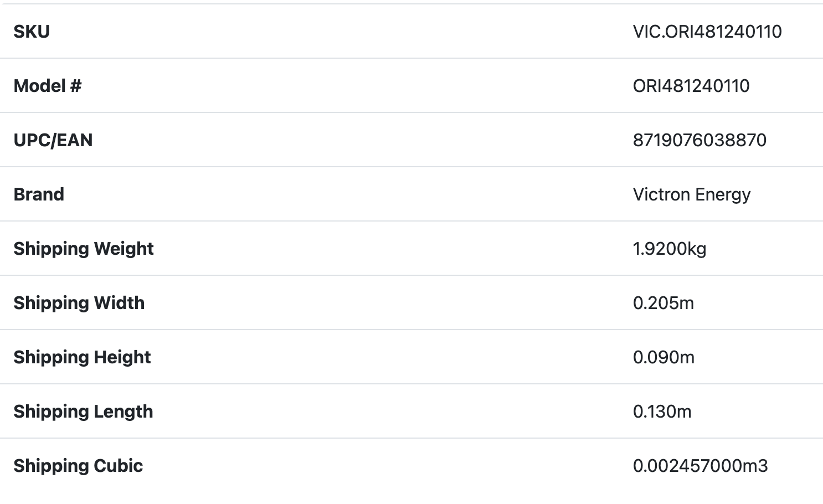Image resolution: width=823 pixels, height=504 pixels.
Task: Click the Victron Energy brand value
Action: [x=692, y=194]
